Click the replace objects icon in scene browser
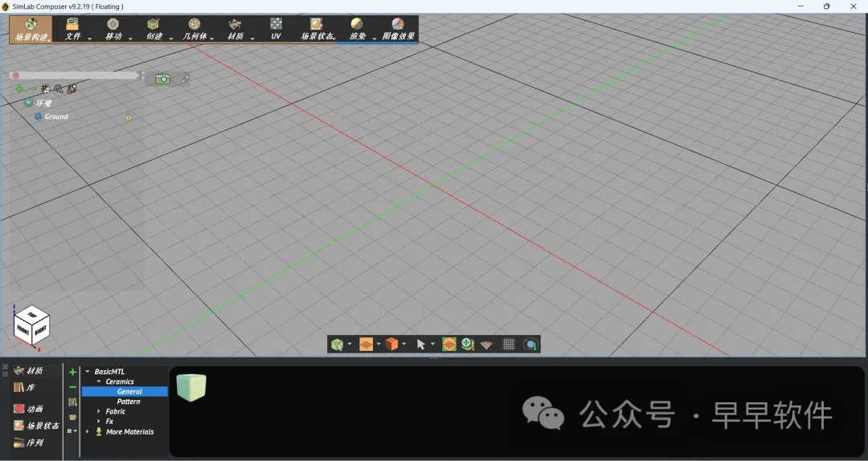This screenshot has width=868, height=461. point(72,88)
